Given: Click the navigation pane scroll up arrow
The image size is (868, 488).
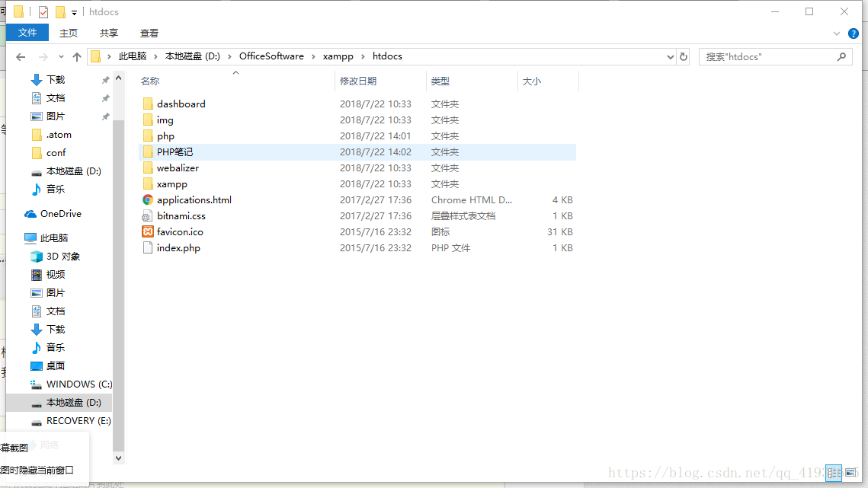Looking at the screenshot, I should [118, 78].
